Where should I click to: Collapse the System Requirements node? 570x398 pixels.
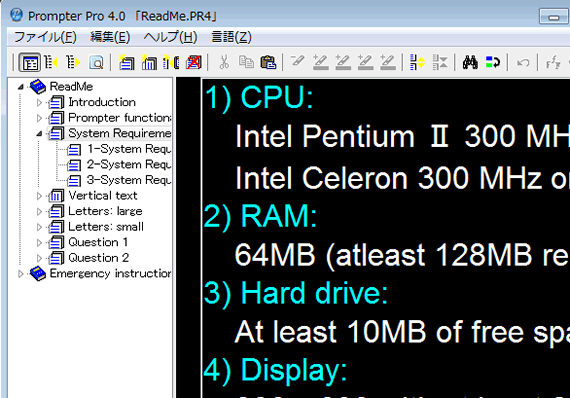[x=39, y=134]
